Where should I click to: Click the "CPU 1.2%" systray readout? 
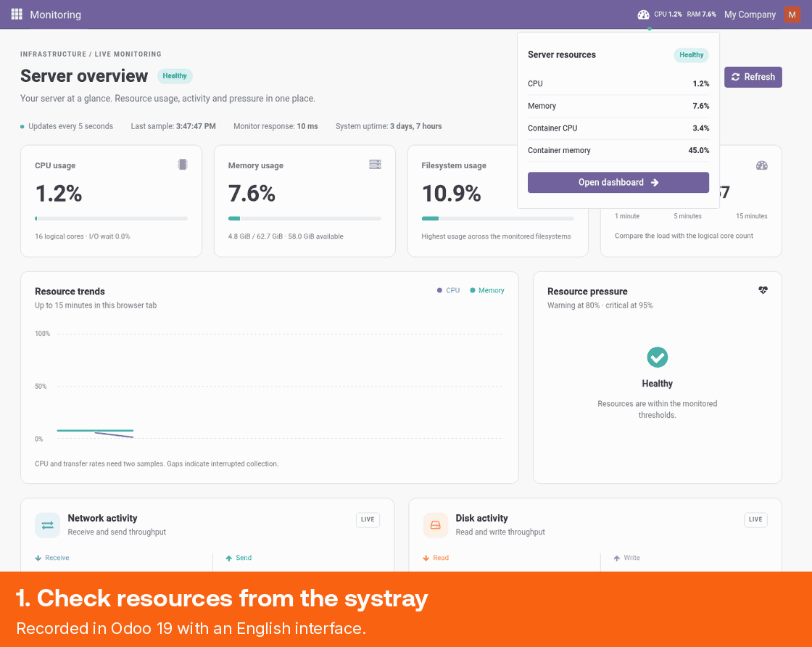[668, 15]
